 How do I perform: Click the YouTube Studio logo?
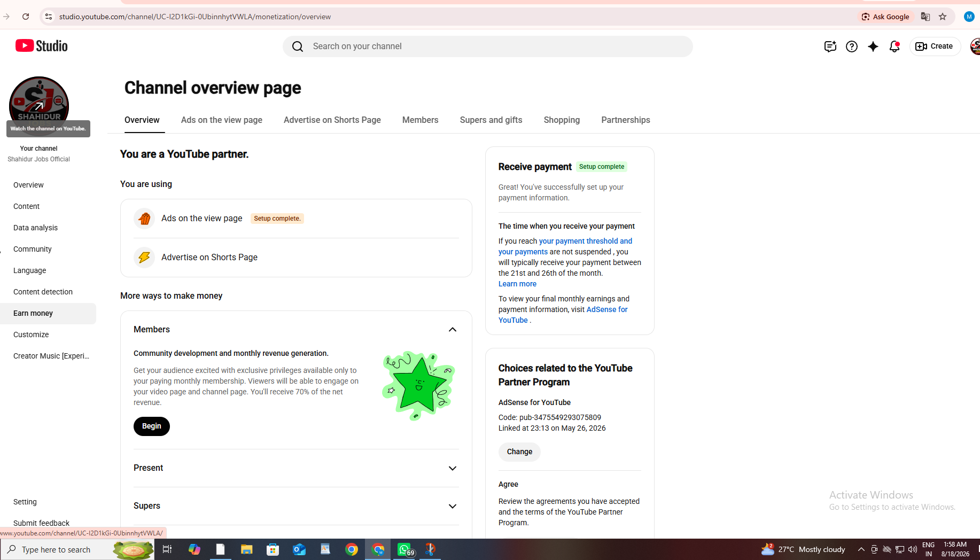[42, 46]
